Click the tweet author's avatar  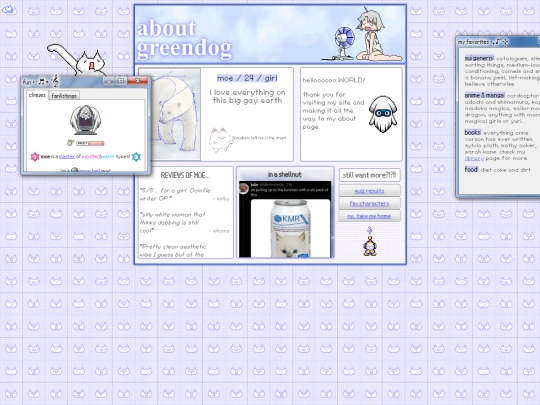point(244,188)
